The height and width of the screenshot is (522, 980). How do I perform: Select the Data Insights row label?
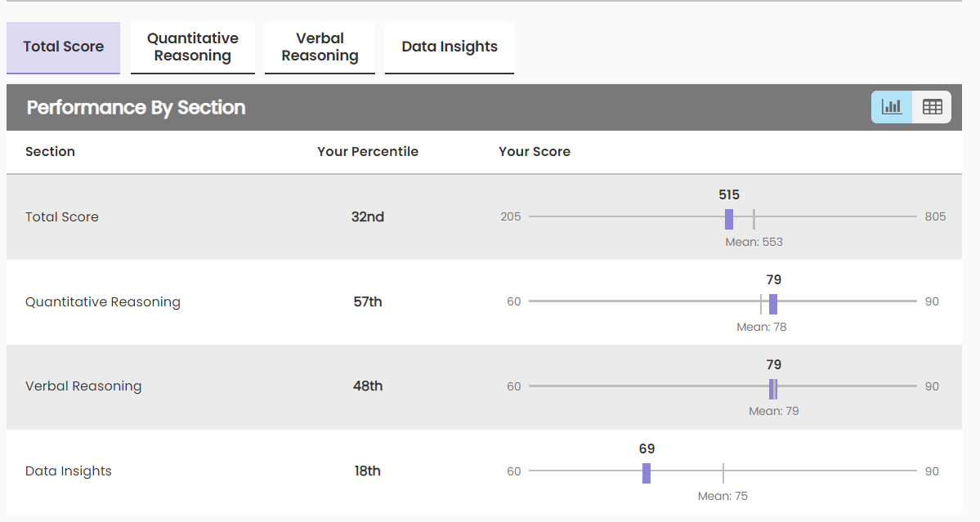[x=69, y=471]
